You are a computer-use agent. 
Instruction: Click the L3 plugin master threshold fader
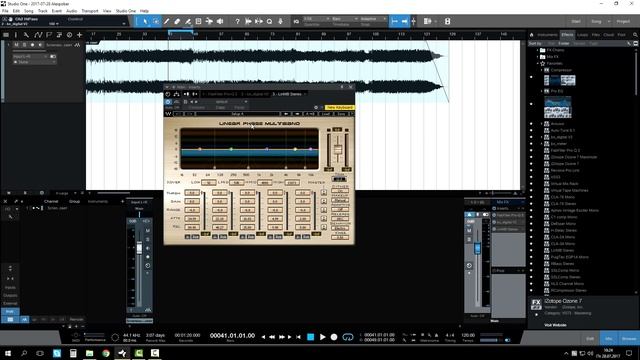[338, 149]
